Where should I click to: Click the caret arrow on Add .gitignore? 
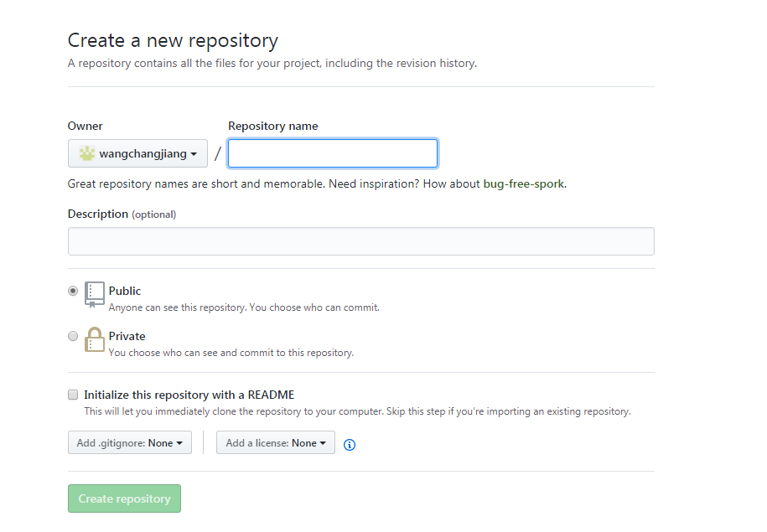(x=179, y=443)
